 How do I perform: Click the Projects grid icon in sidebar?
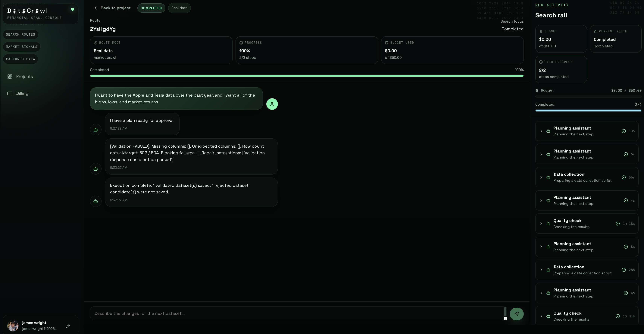(10, 77)
